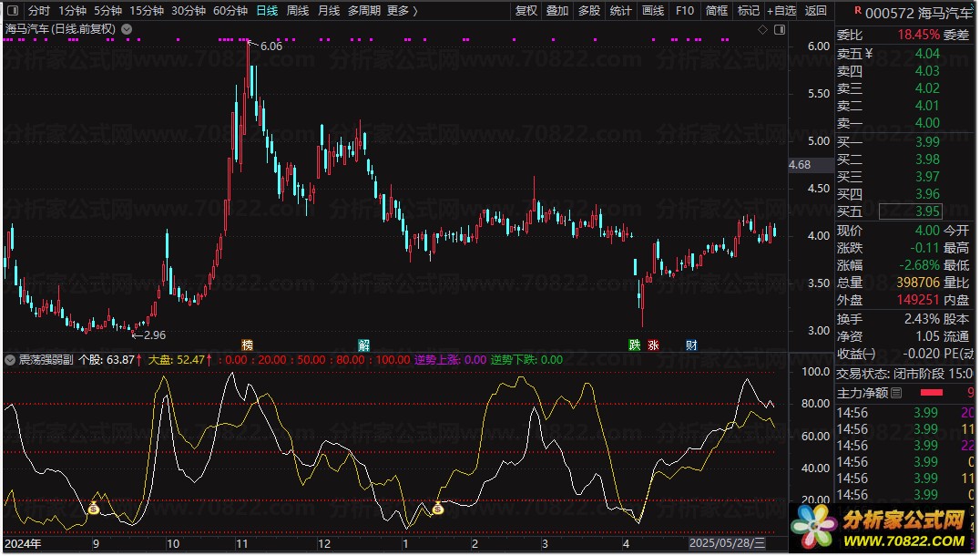
Task: Click the 委比 18.45% value
Action: (x=919, y=35)
